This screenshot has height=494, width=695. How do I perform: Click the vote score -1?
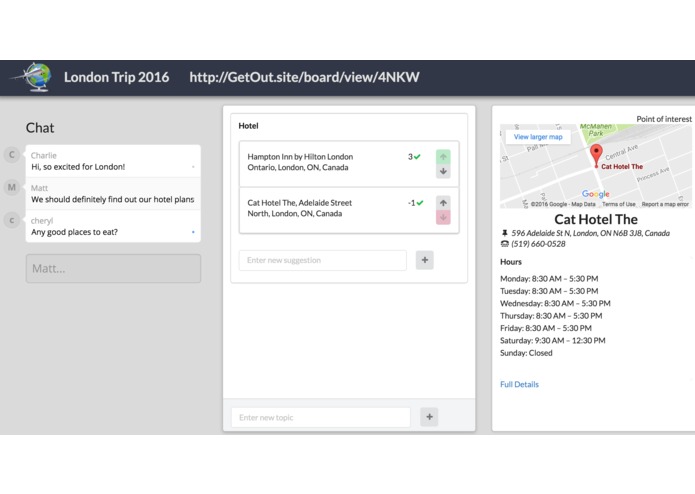point(412,203)
